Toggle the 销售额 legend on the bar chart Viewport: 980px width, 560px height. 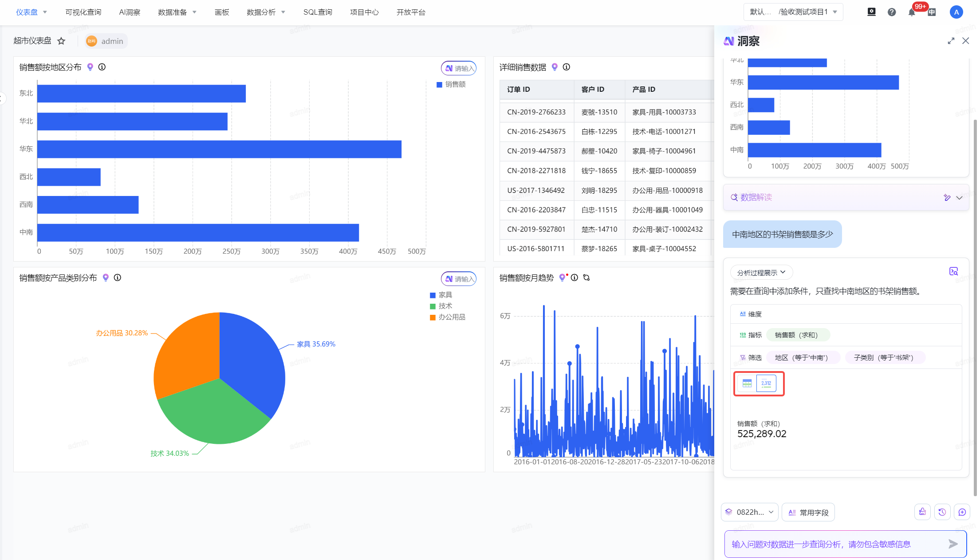(451, 84)
